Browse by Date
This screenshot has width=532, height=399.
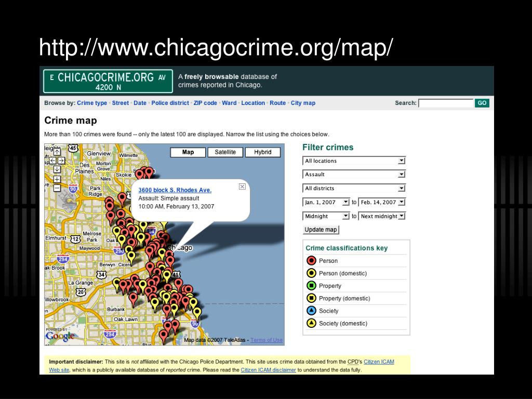pyautogui.click(x=140, y=103)
